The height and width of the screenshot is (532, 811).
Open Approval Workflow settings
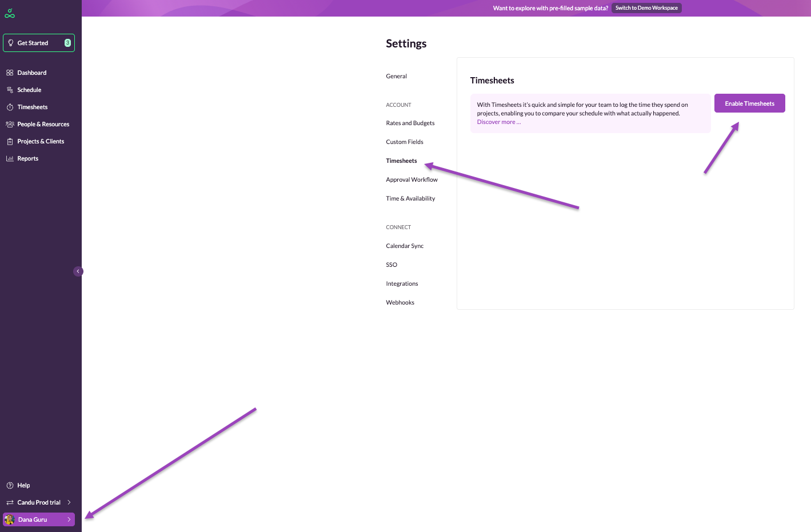tap(412, 179)
